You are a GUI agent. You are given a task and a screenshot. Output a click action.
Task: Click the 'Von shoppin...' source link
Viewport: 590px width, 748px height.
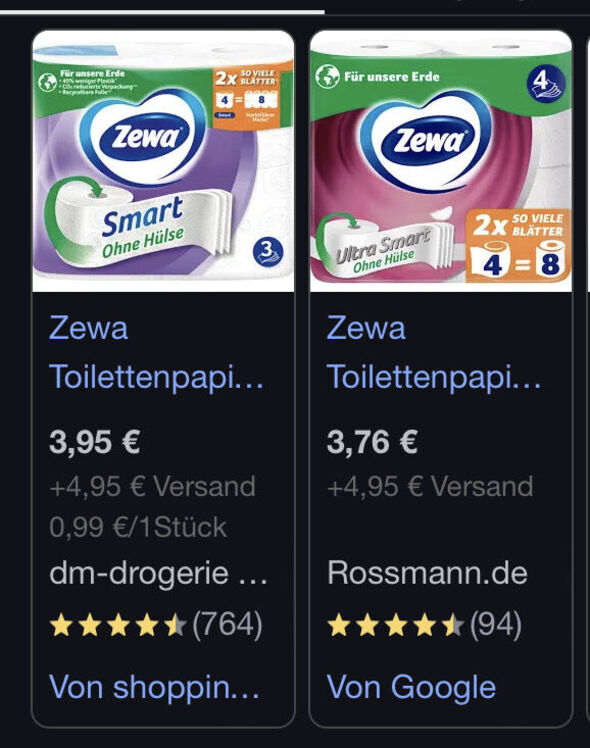pyautogui.click(x=155, y=687)
